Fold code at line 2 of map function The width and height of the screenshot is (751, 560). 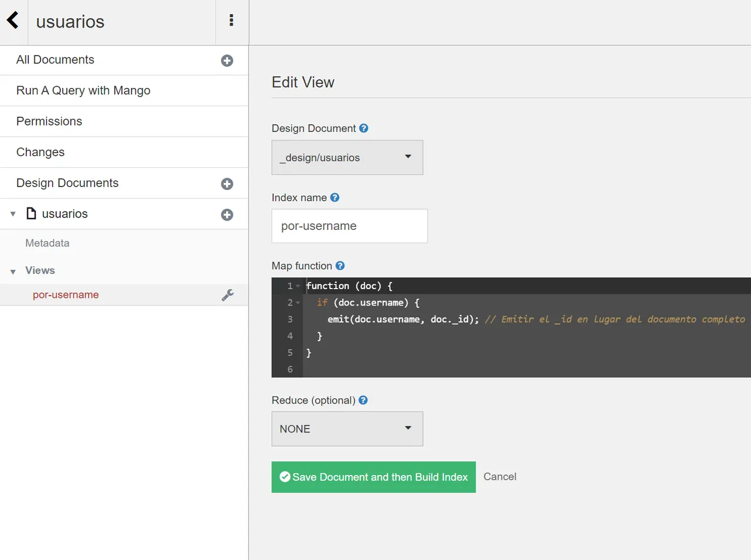pyautogui.click(x=298, y=303)
